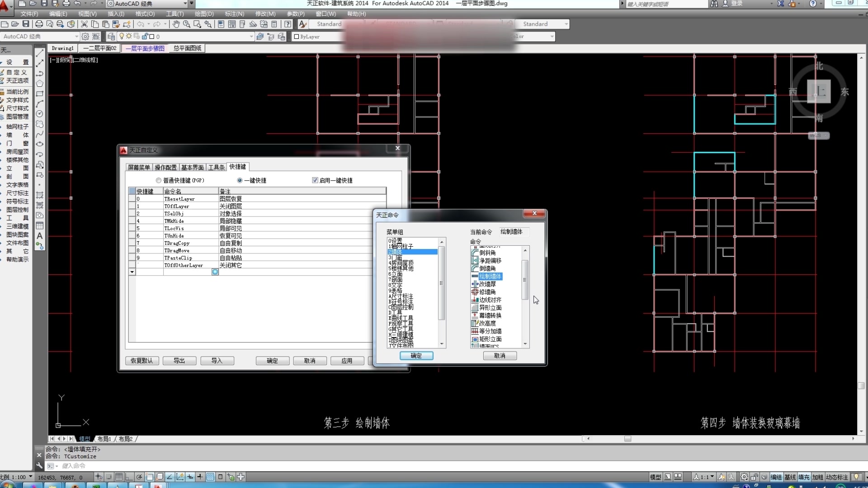Select the Table draw tool
Screen dimensions: 868x488
click(40, 225)
